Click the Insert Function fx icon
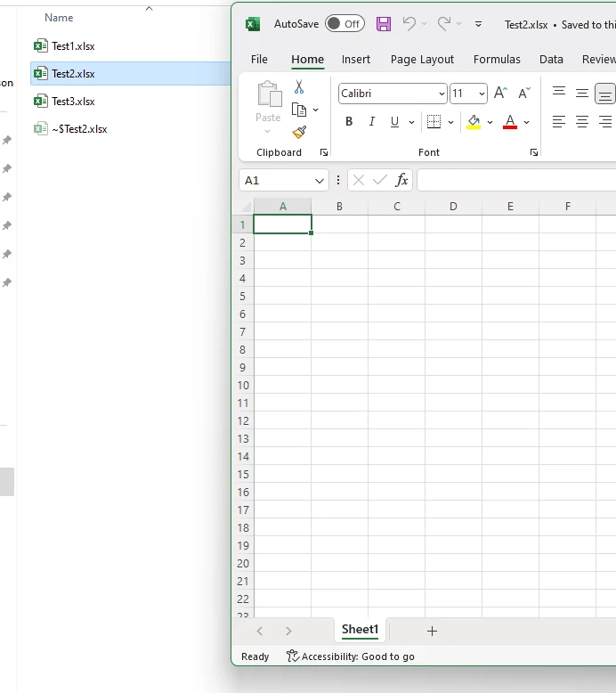This screenshot has height=693, width=616. pyautogui.click(x=401, y=180)
